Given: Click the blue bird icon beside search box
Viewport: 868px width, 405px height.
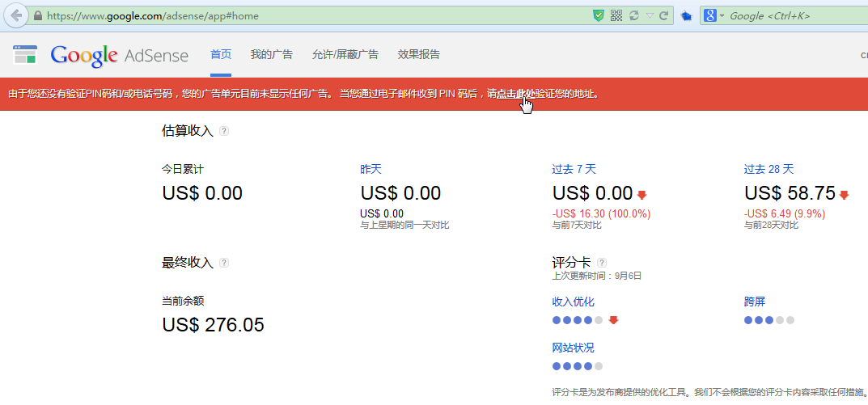Looking at the screenshot, I should click(687, 16).
